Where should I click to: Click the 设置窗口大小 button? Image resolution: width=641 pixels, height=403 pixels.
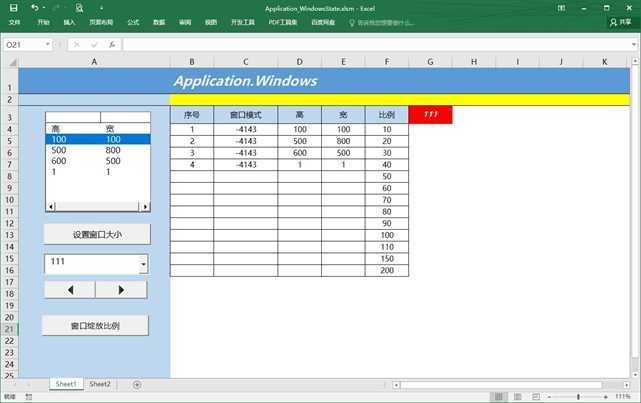pyautogui.click(x=96, y=234)
